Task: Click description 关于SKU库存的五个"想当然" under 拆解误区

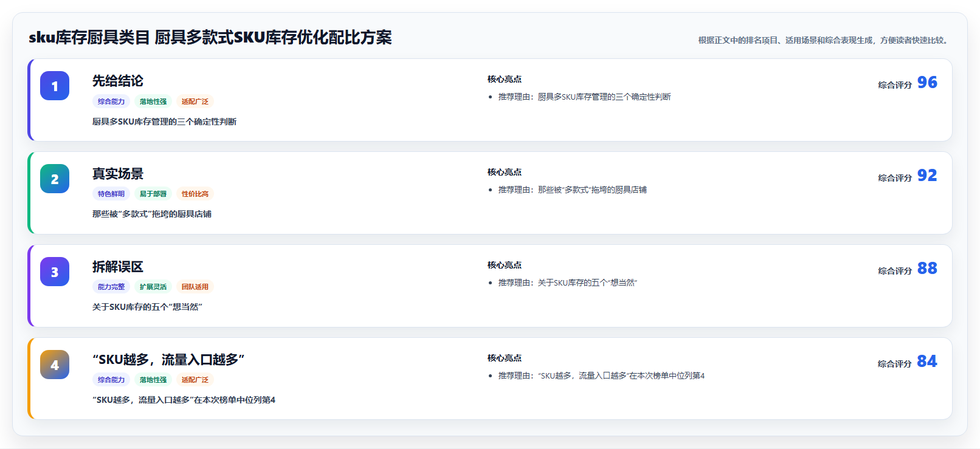Action: pyautogui.click(x=147, y=307)
